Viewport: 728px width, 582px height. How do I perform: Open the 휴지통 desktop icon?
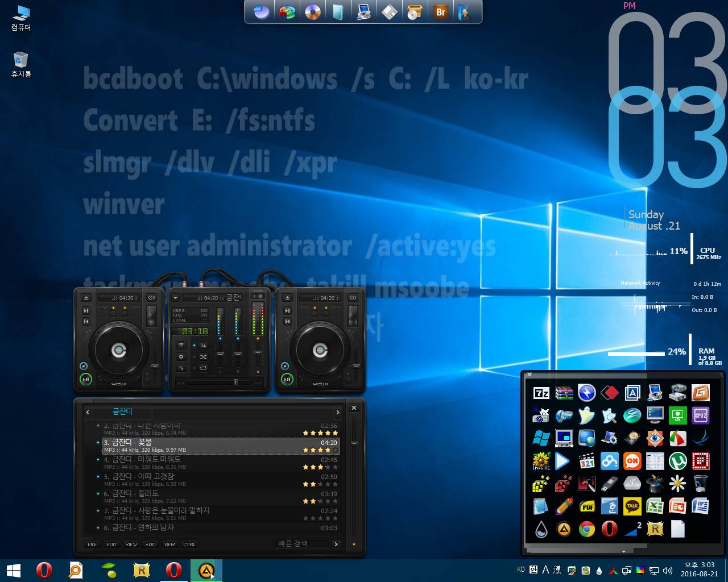pos(21,64)
